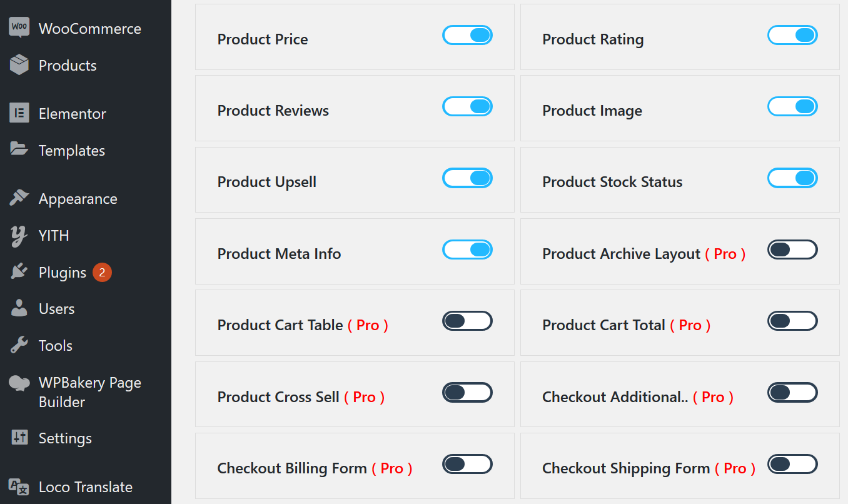Viewport: 848px width, 504px height.
Task: Open the Settings menu
Action: point(65,438)
